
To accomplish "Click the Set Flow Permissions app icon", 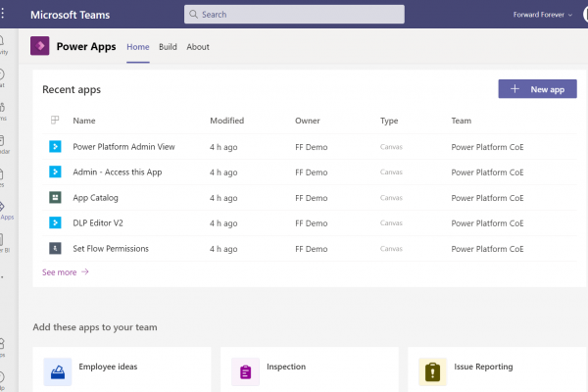I will click(55, 248).
